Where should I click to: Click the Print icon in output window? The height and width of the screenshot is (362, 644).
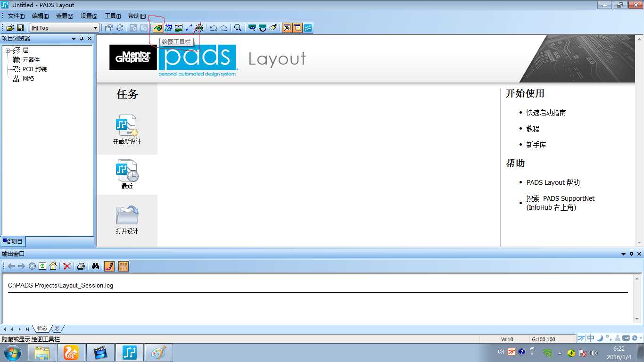(81, 266)
